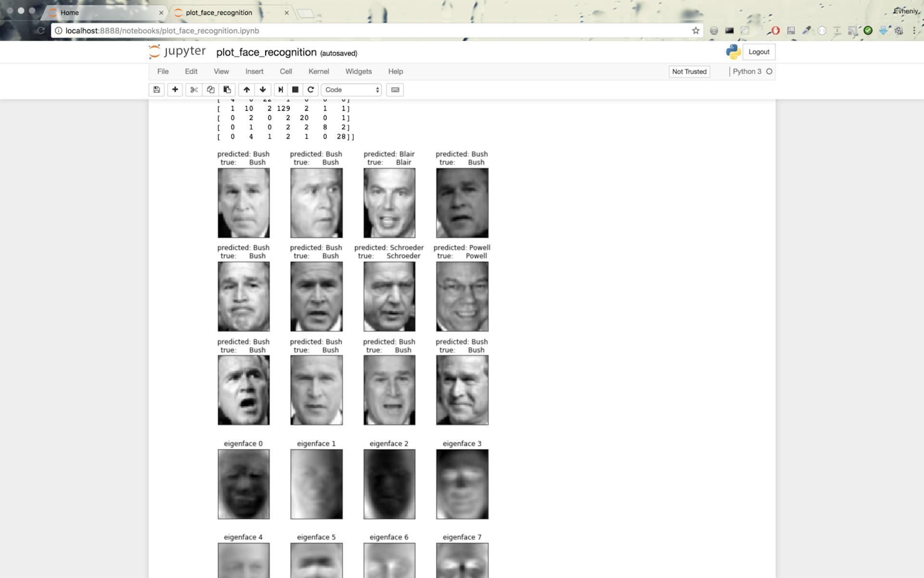Image resolution: width=924 pixels, height=578 pixels.
Task: Insert cell below with plus icon
Action: (x=175, y=90)
